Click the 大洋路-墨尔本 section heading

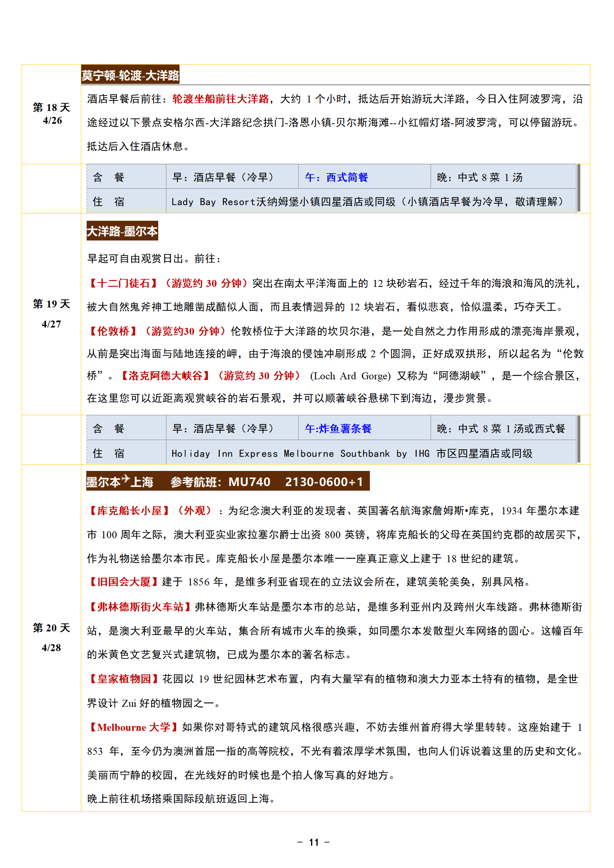[x=122, y=231]
